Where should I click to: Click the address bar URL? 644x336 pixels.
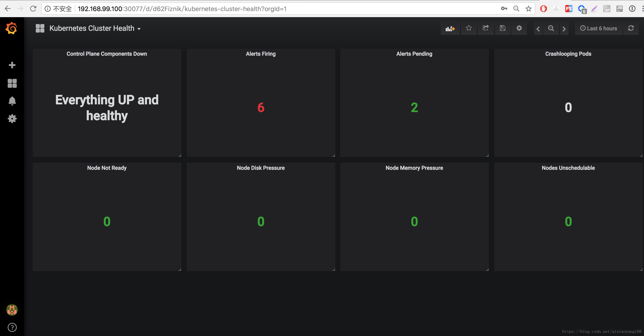point(182,9)
